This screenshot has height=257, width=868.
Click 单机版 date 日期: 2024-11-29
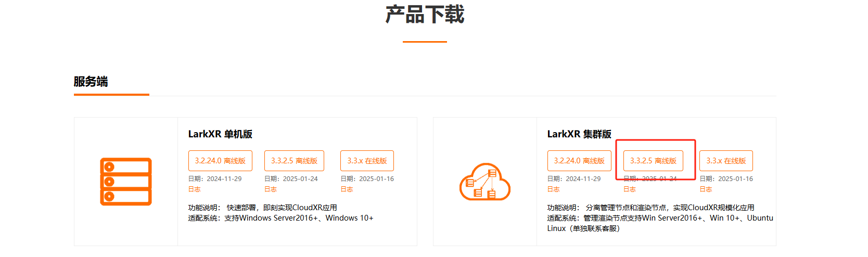coord(215,178)
